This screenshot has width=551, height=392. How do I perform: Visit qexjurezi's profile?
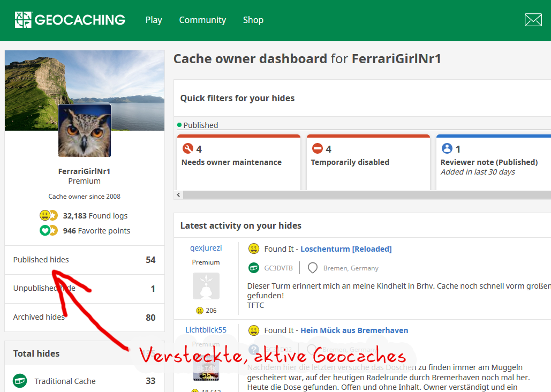[206, 248]
